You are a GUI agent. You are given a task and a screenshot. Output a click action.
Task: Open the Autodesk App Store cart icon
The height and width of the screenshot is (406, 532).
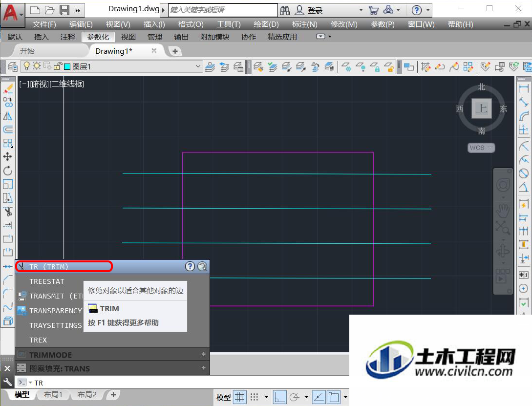[x=374, y=10]
